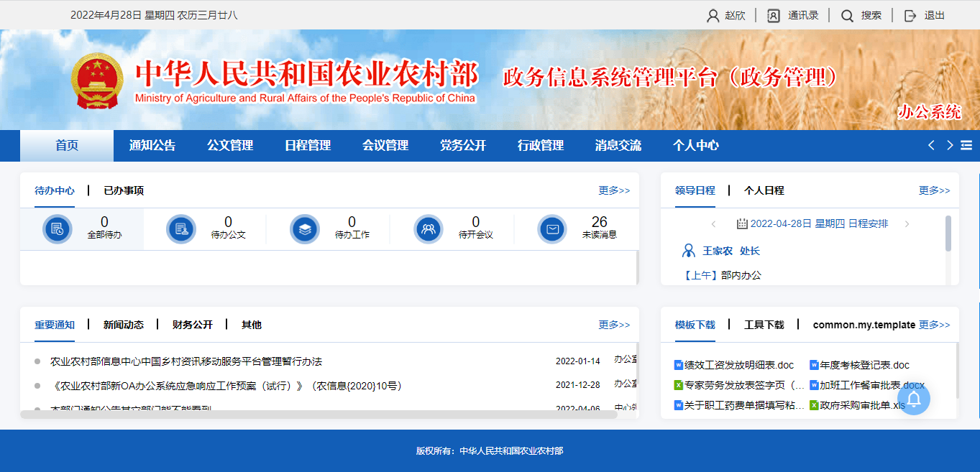Image resolution: width=980 pixels, height=472 pixels.
Task: Click the 待办工作 stack icon
Action: (x=305, y=229)
